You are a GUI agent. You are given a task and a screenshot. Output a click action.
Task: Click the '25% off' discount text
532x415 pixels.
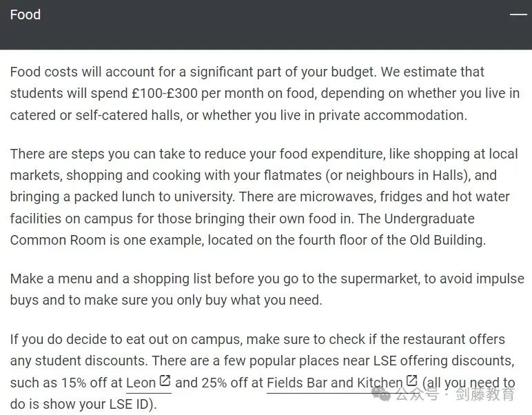[x=232, y=383]
